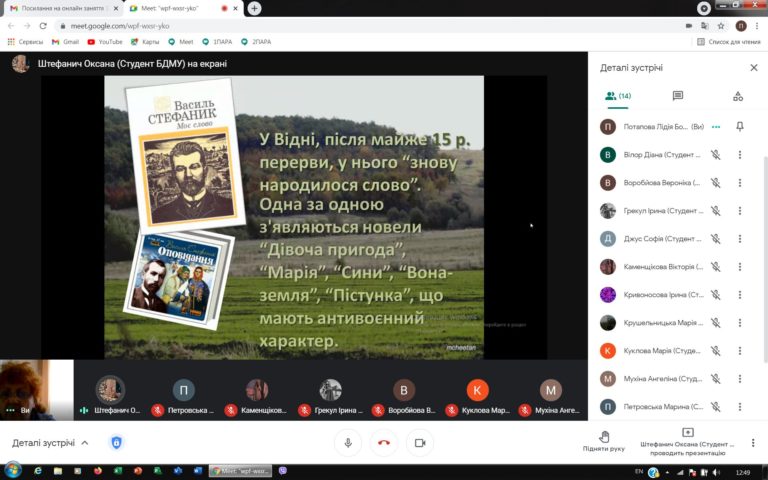Open more options menu at bottom right

point(753,443)
